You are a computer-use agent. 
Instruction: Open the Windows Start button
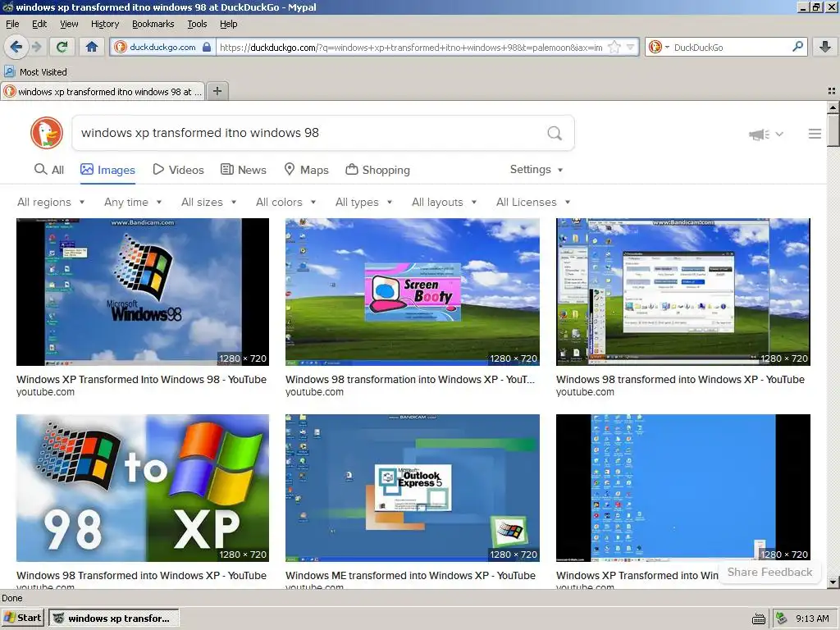(x=22, y=619)
